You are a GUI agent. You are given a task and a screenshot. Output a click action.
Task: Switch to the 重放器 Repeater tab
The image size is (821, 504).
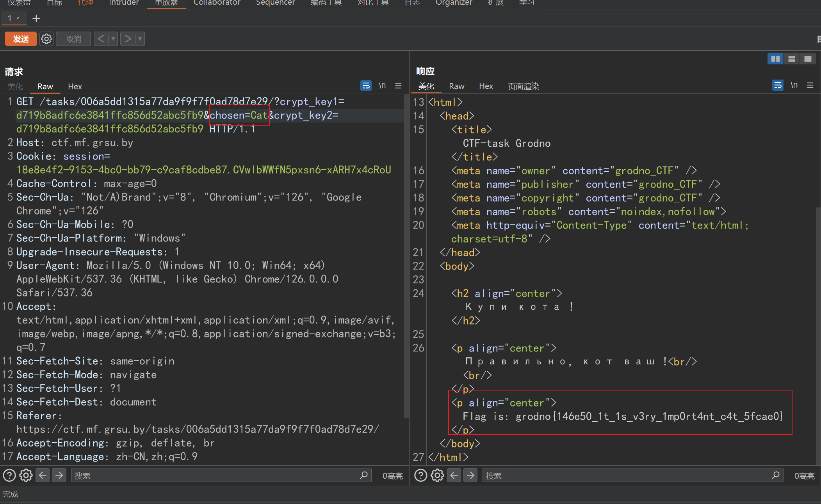[166, 3]
